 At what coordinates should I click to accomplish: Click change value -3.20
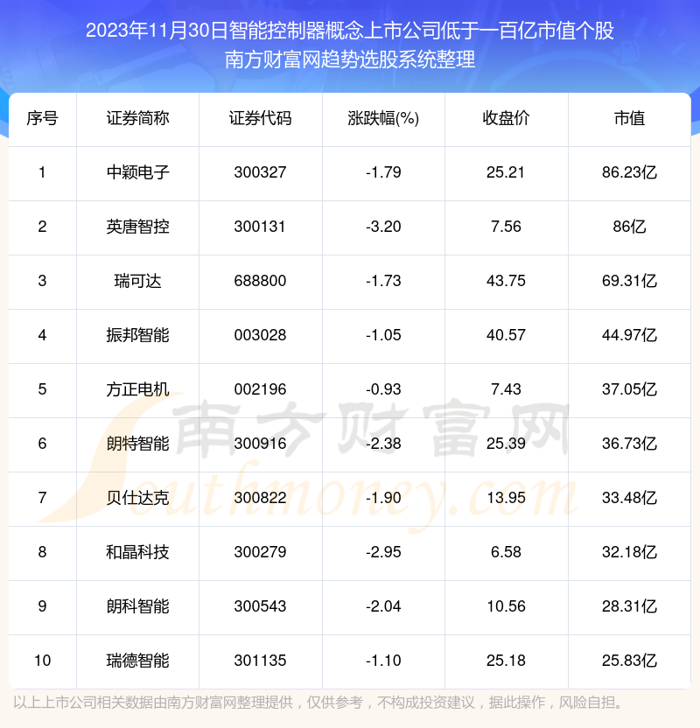click(x=383, y=227)
